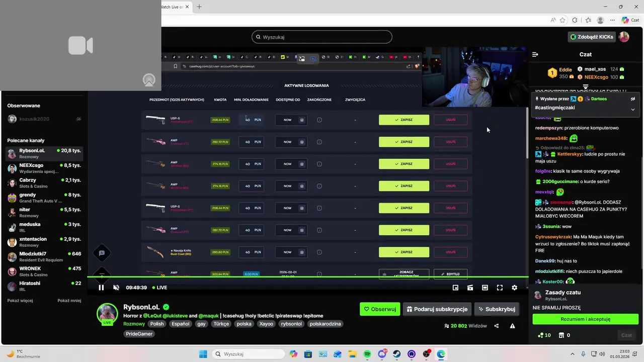
Task: Click Pokaż mniej under recommended channels
Action: [x=69, y=301]
